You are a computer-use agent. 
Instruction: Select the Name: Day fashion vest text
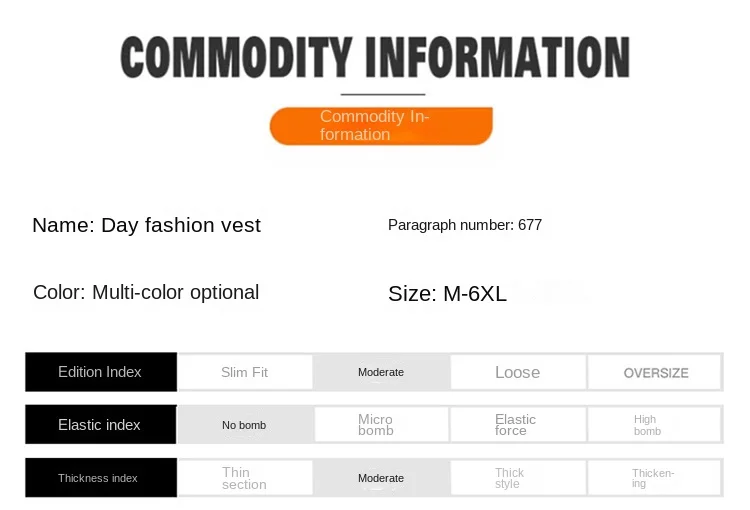pos(146,225)
